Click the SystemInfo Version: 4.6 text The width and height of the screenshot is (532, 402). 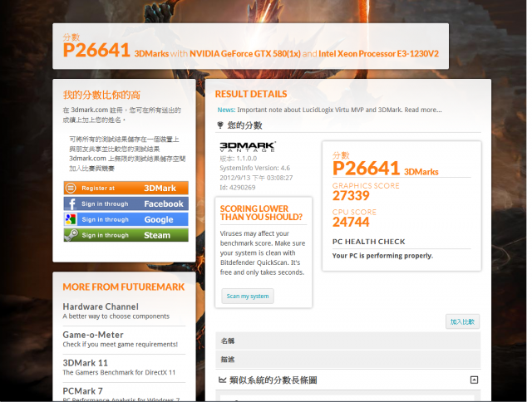pos(255,168)
